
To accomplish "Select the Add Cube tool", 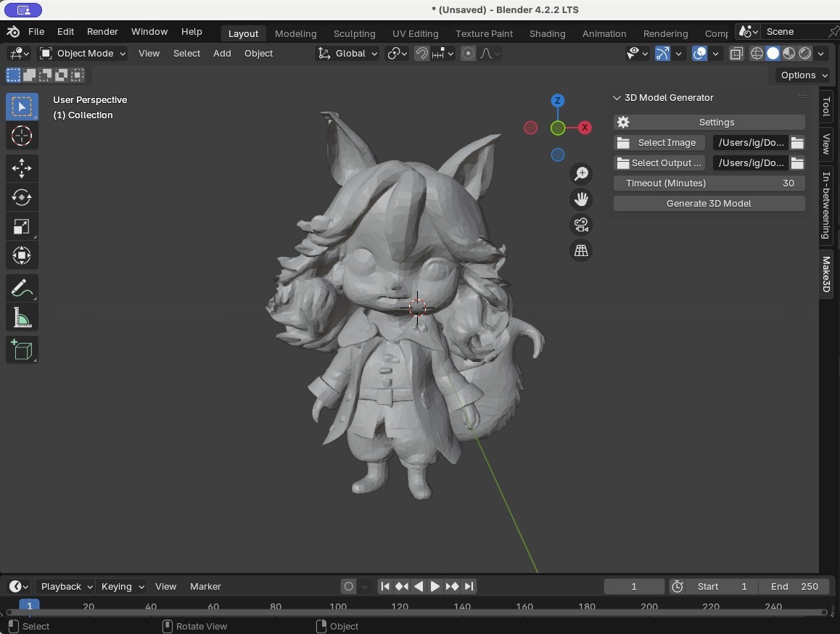I will pyautogui.click(x=22, y=350).
